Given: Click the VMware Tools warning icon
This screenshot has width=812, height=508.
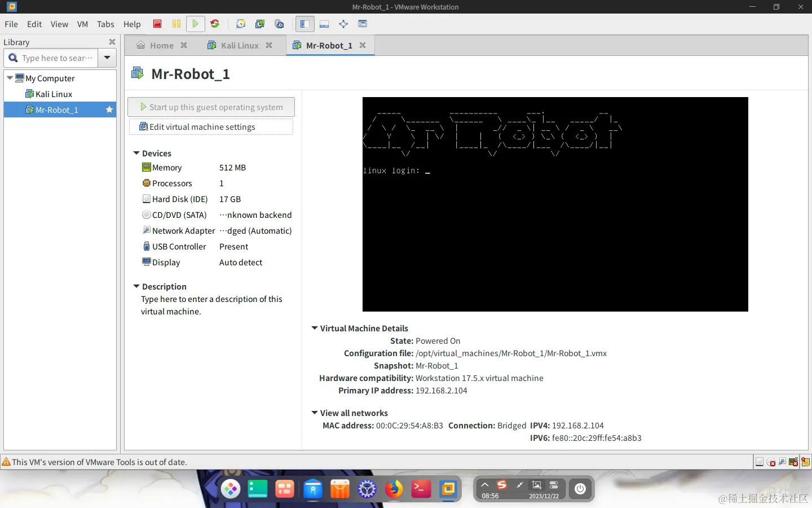Looking at the screenshot, I should coord(6,462).
